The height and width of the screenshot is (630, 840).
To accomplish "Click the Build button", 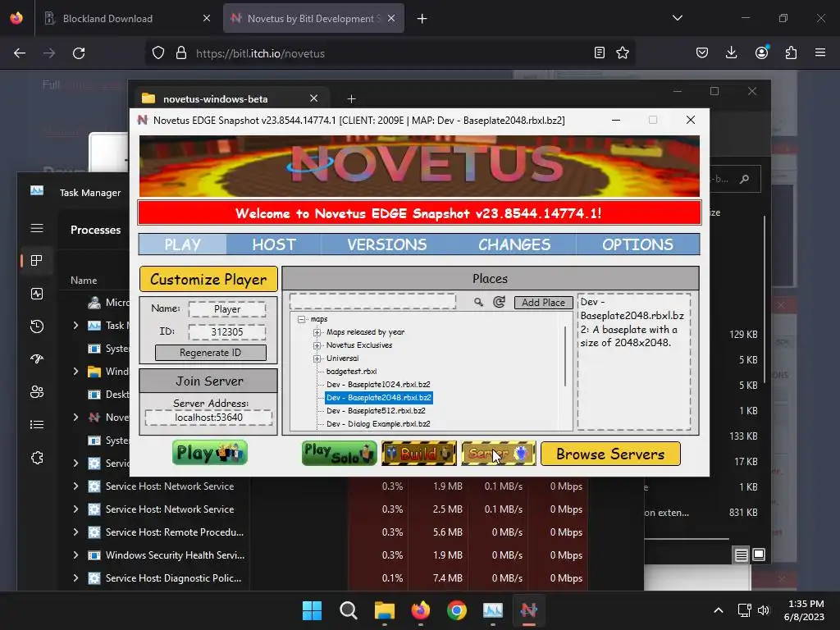I will 419,453.
